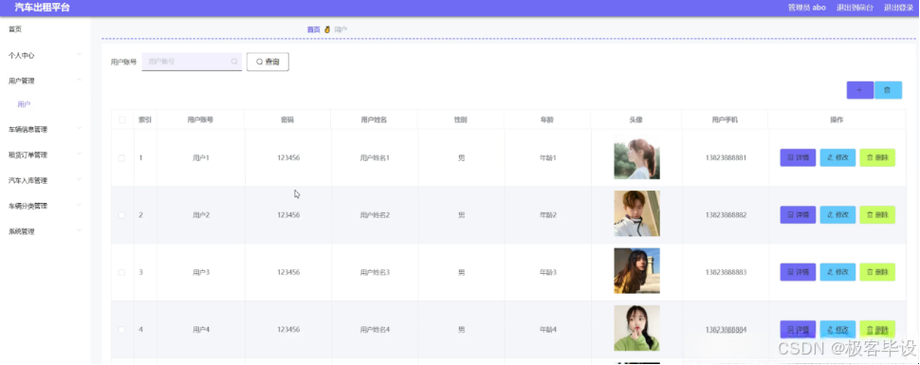Screen dimensions: 920x365
Task: Click the trash bulk-delete button above table
Action: pyautogui.click(x=888, y=90)
